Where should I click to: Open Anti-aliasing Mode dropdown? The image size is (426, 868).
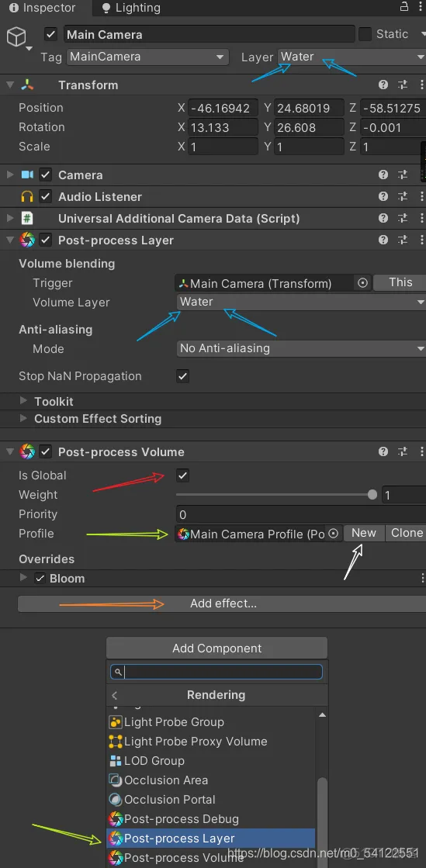point(300,349)
